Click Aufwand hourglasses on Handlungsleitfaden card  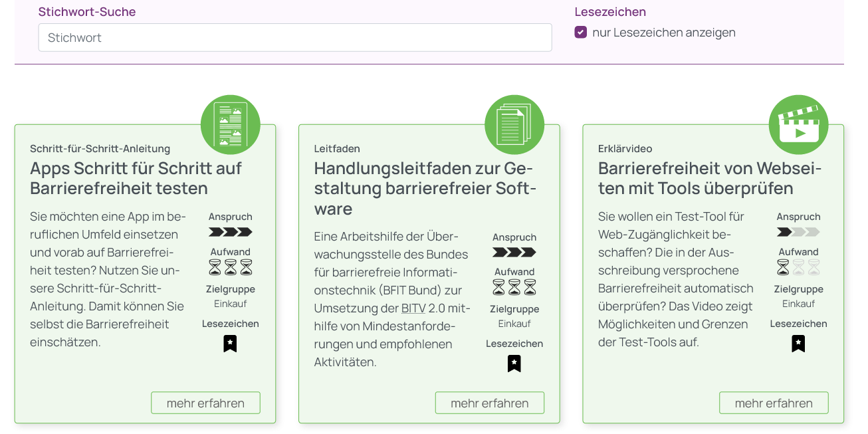click(514, 287)
